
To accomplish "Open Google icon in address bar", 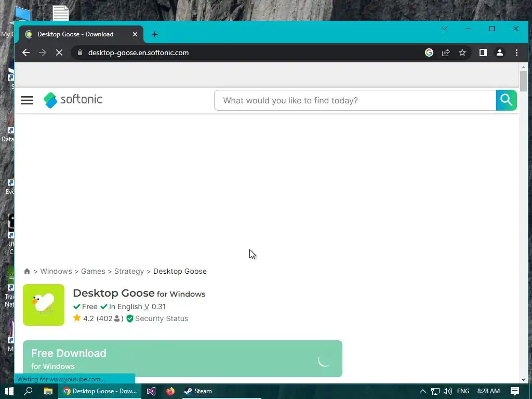I will [x=429, y=52].
